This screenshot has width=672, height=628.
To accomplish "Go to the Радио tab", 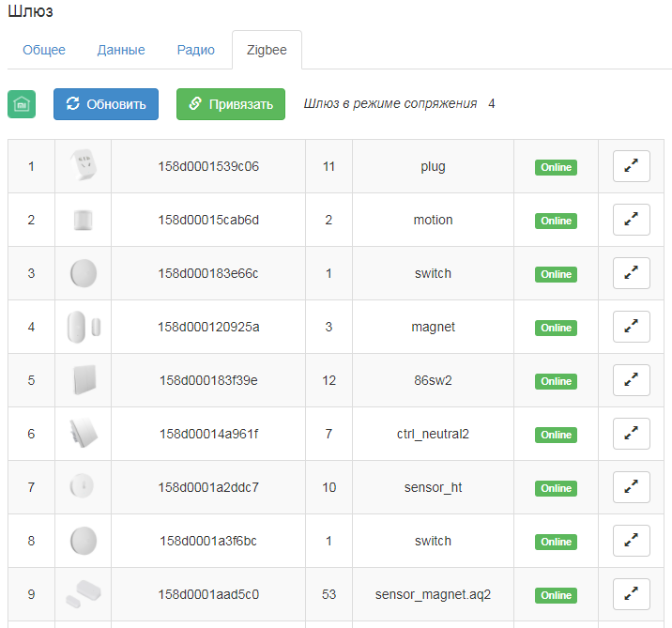I will click(196, 51).
